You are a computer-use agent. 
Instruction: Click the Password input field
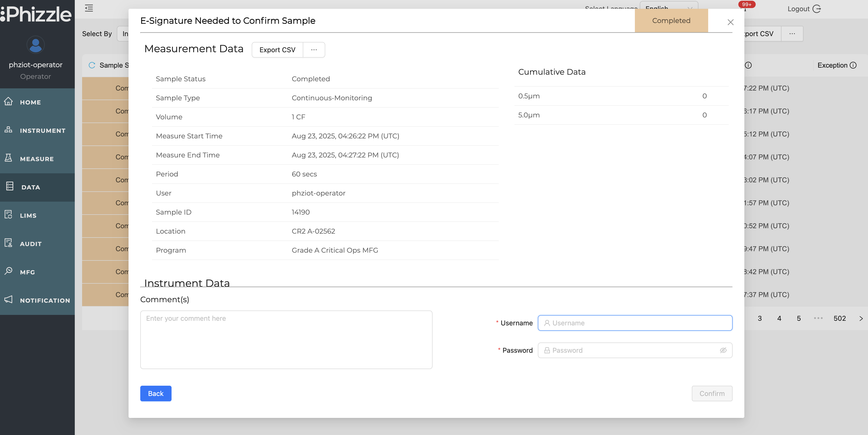[x=635, y=350]
